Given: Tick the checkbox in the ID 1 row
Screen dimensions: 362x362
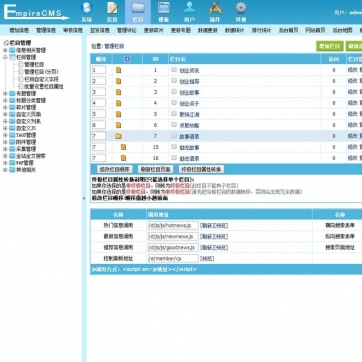Looking at the screenshot, I should 174,70.
